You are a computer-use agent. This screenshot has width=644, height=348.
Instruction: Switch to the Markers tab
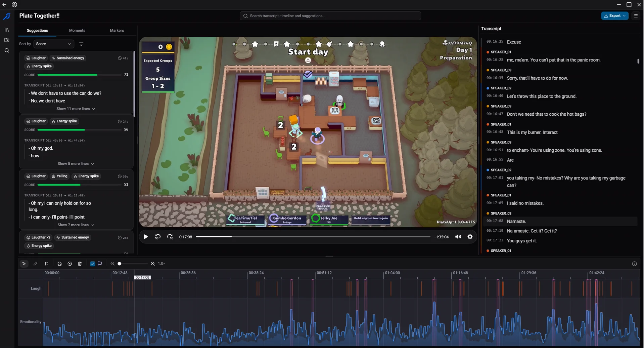point(117,31)
